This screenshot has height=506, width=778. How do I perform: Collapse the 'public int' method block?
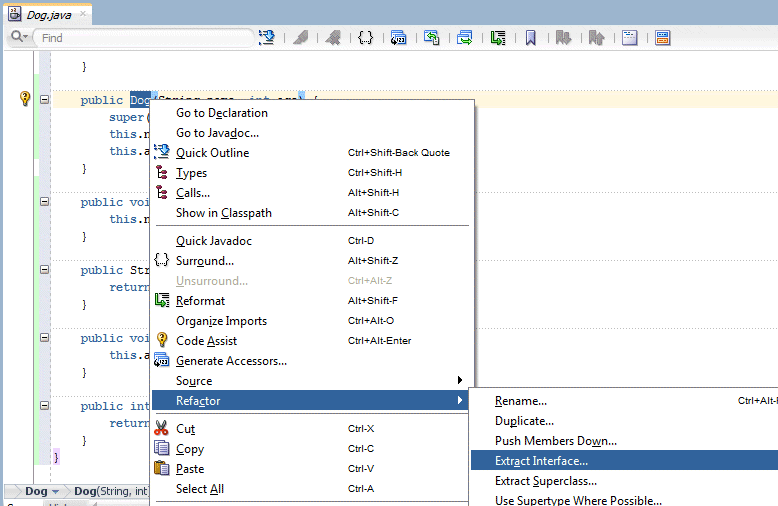(x=45, y=405)
